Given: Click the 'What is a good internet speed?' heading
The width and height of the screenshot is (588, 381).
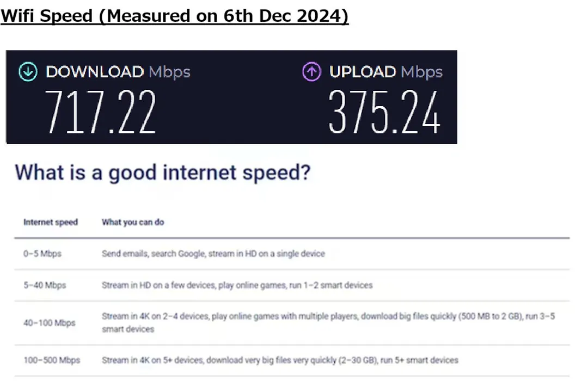Looking at the screenshot, I should (163, 173).
